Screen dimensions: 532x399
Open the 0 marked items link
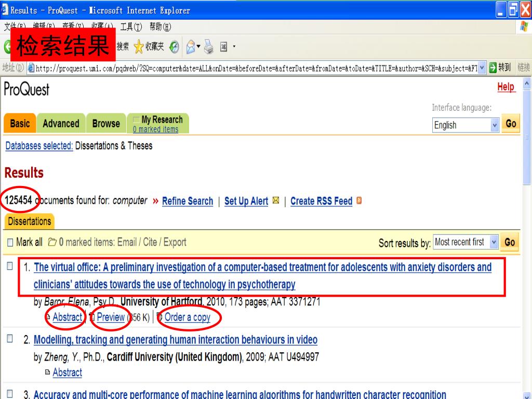tap(155, 129)
